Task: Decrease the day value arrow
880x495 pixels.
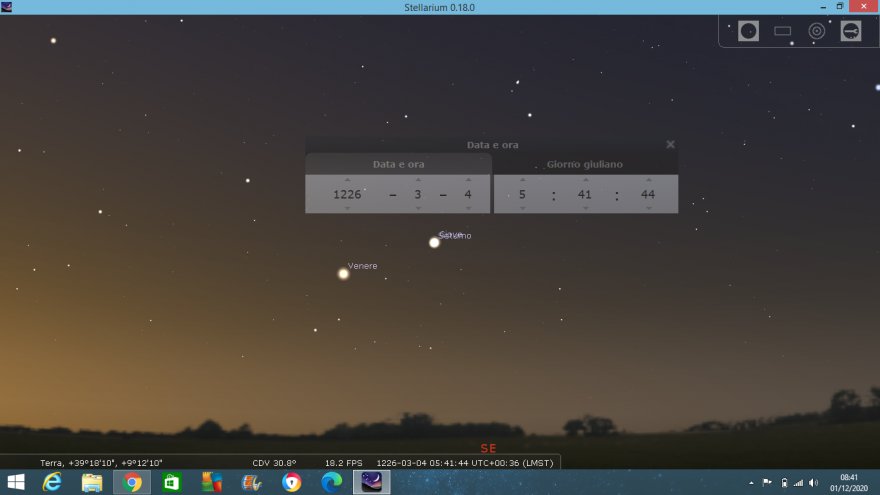Action: tap(467, 208)
